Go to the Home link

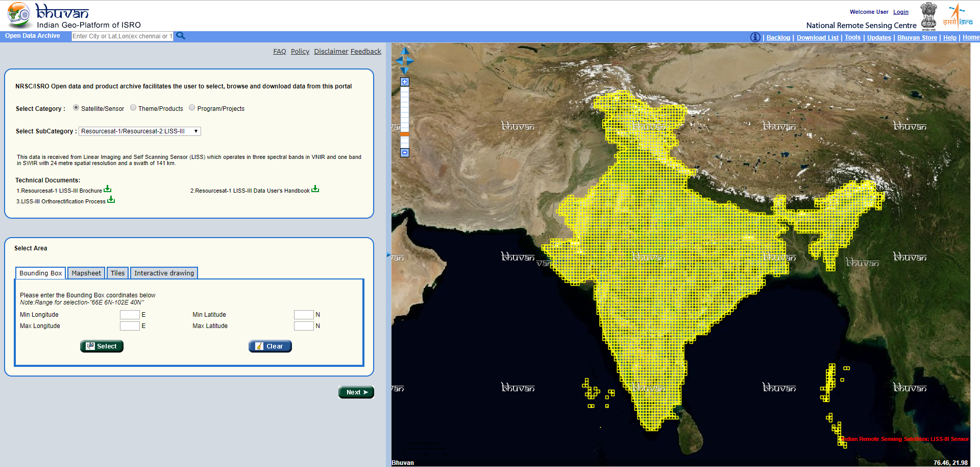click(971, 37)
